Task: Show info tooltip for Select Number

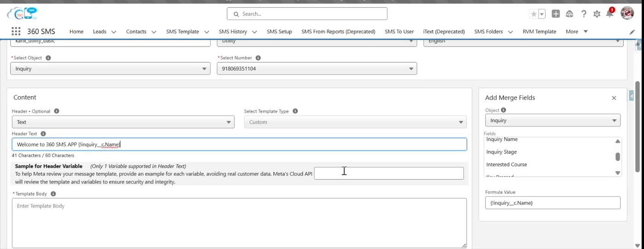Action: pyautogui.click(x=258, y=58)
